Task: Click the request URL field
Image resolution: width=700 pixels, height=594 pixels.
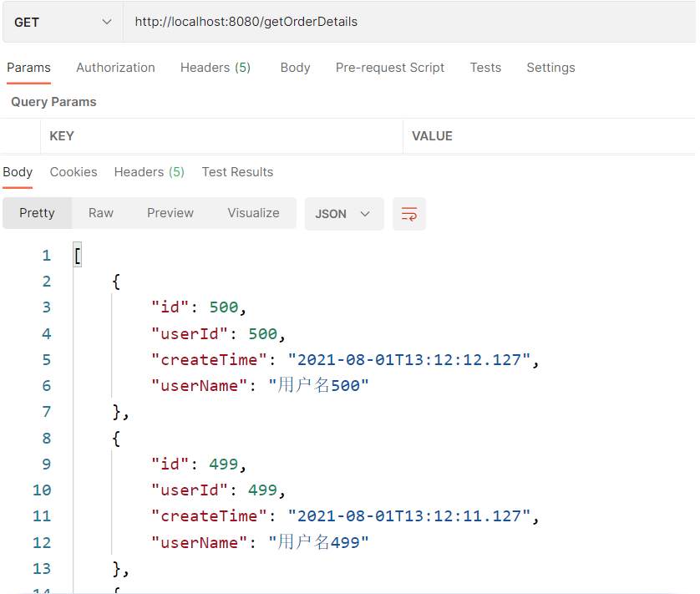Action: pos(409,22)
